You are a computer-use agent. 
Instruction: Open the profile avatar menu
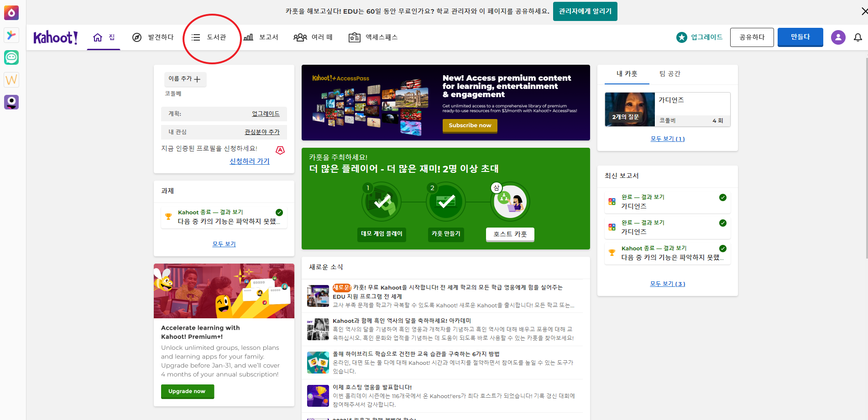tap(838, 37)
